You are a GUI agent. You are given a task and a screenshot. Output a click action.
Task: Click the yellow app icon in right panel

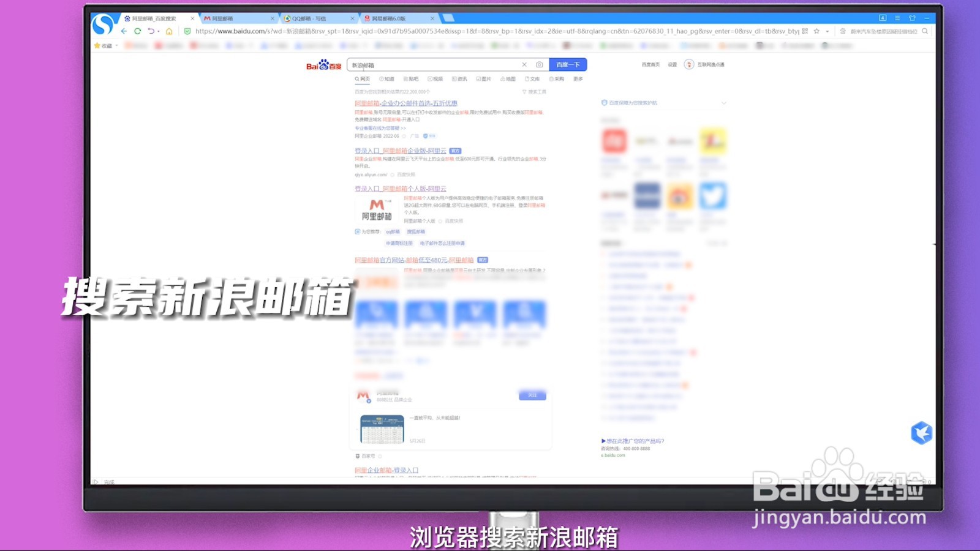(713, 141)
